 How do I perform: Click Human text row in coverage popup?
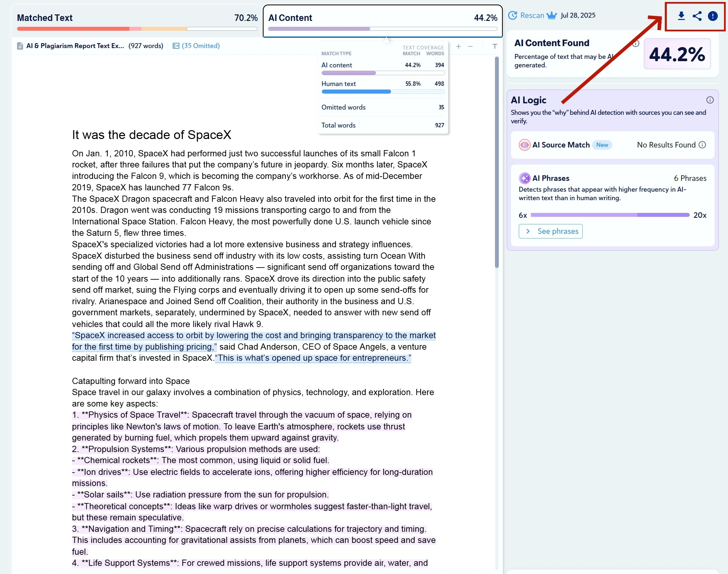[383, 87]
